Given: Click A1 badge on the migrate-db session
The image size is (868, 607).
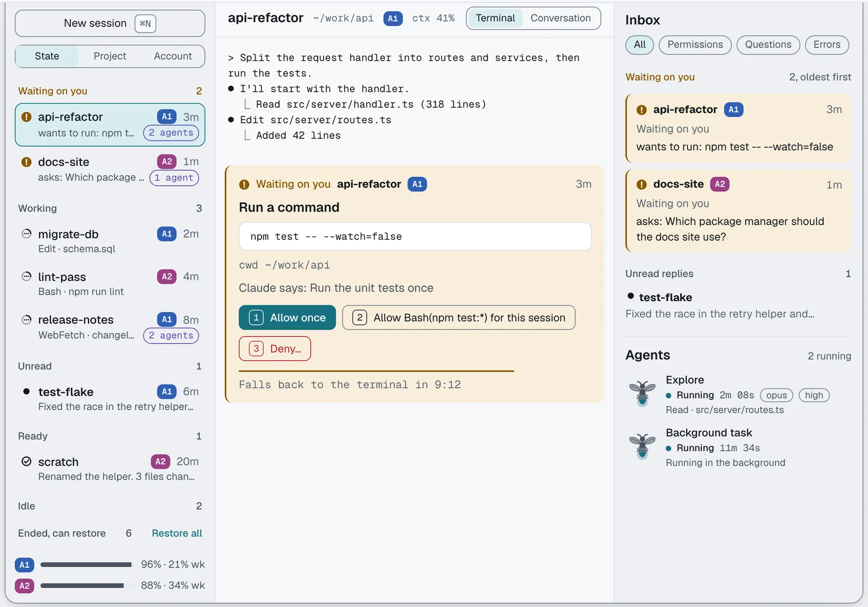Looking at the screenshot, I should [167, 234].
